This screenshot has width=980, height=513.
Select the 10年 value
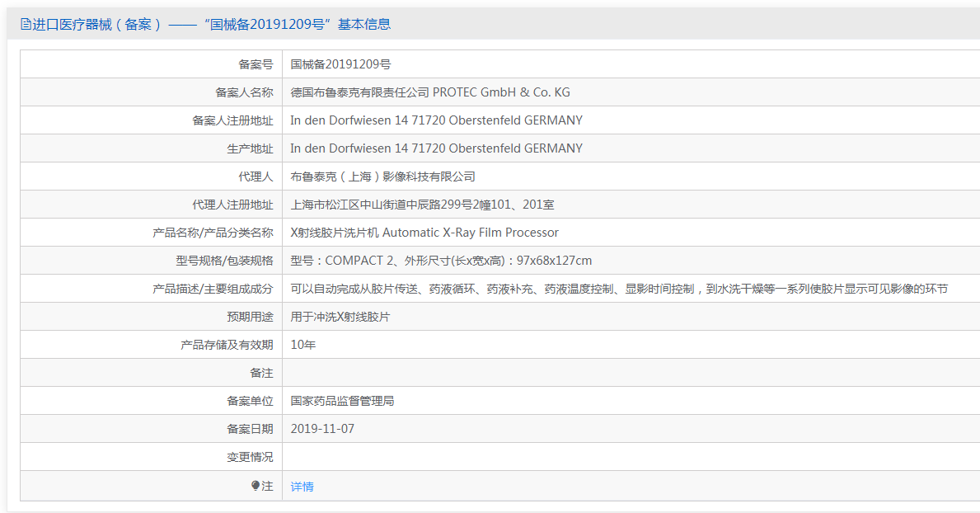coord(303,345)
